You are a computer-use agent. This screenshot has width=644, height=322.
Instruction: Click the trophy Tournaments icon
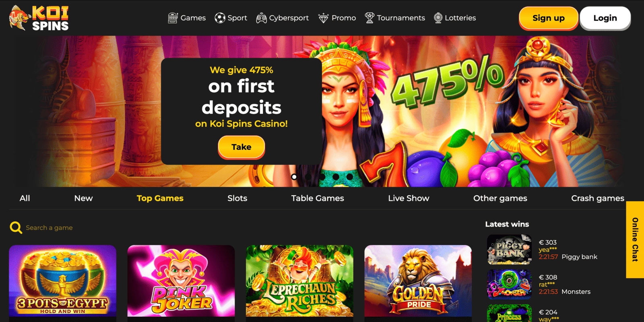(369, 18)
